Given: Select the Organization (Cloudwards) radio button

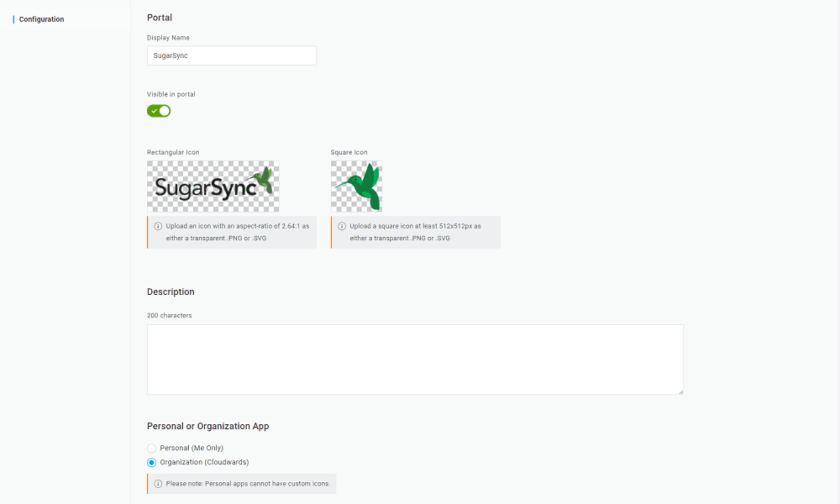Looking at the screenshot, I should (151, 462).
